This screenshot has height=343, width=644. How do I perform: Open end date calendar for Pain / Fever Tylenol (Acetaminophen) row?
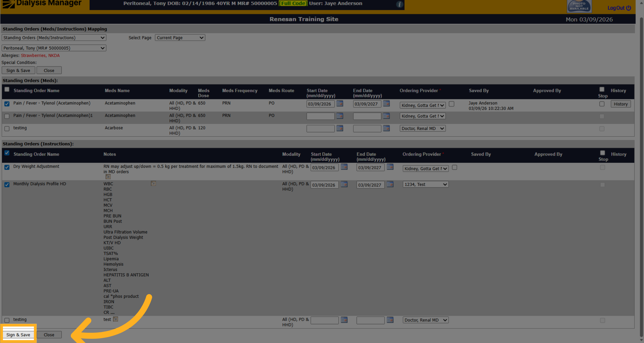click(386, 104)
